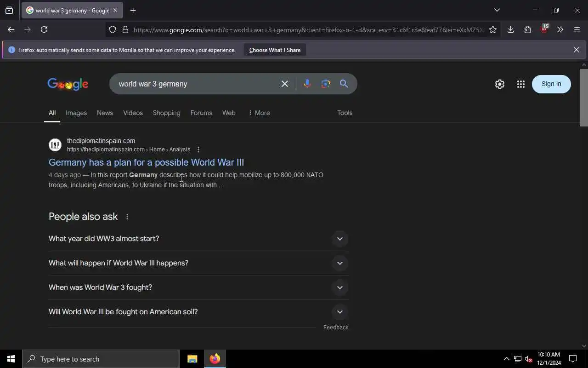The image size is (588, 368).
Task: Open the Firefox application menu
Action: (577, 29)
